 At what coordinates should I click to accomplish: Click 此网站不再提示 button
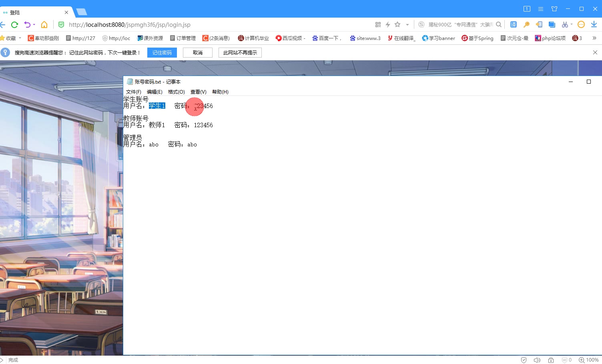pyautogui.click(x=240, y=53)
